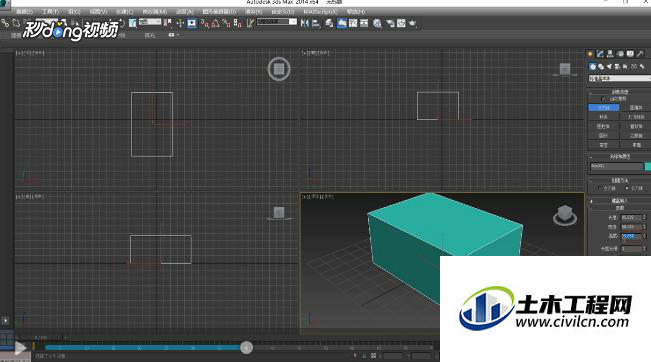Select the Geometry category icon
The height and width of the screenshot is (362, 651).
tap(592, 67)
